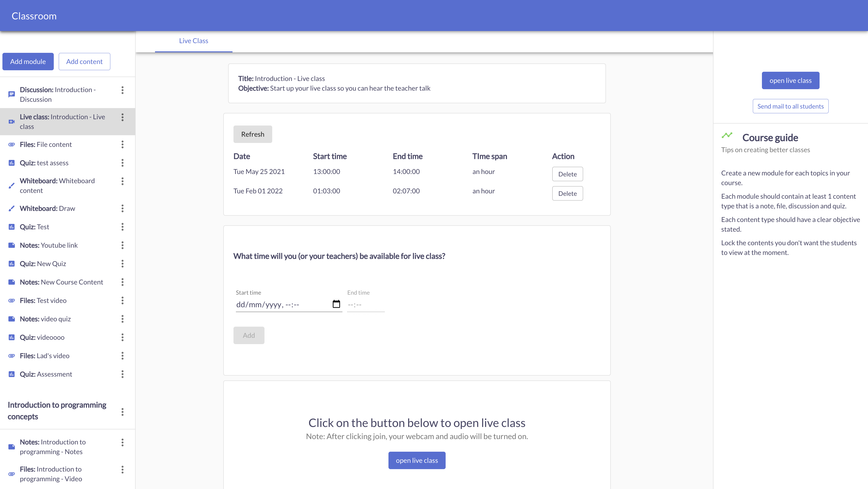Switch to the Live Class tab
Screen dimensions: 868x489
pos(194,41)
